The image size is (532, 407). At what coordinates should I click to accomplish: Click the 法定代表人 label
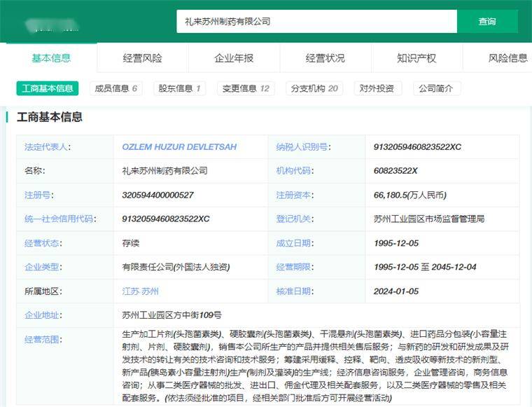point(47,147)
